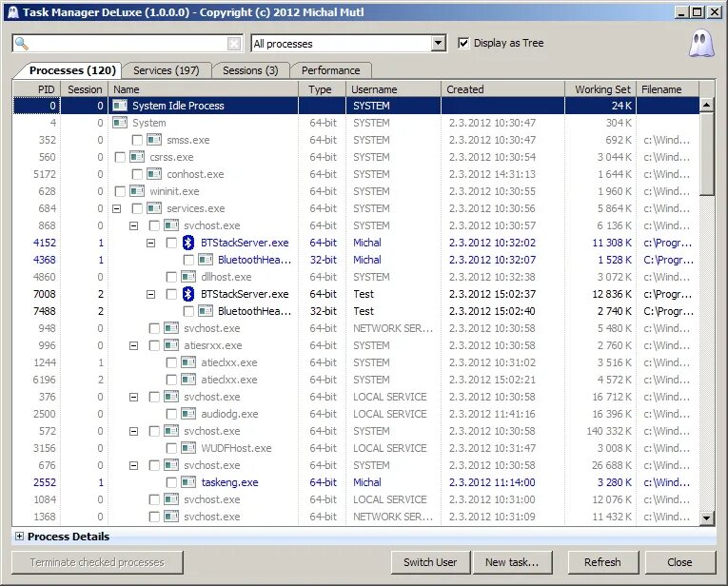Click icon of System process PID 4
The image size is (728, 586).
tap(120, 123)
